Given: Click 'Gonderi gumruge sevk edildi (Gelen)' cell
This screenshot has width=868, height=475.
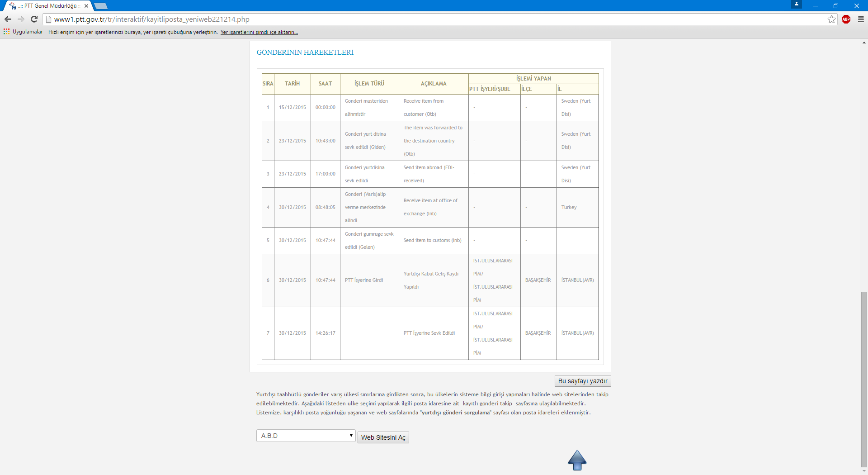Looking at the screenshot, I should coord(369,241).
